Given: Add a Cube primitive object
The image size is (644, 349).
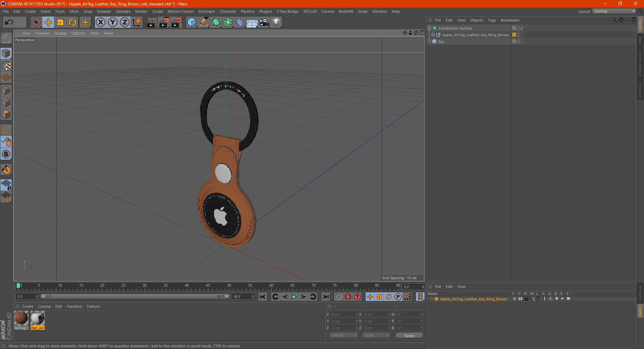Looking at the screenshot, I should tap(192, 22).
